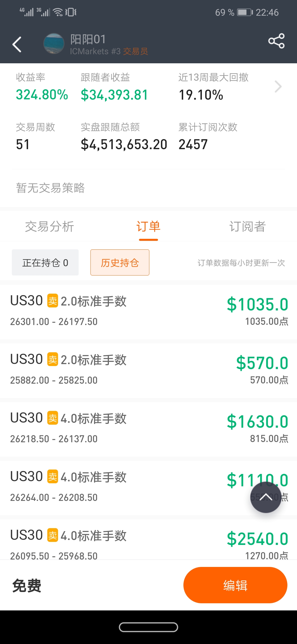
Task: Open the 订阅者 tab
Action: click(x=247, y=227)
